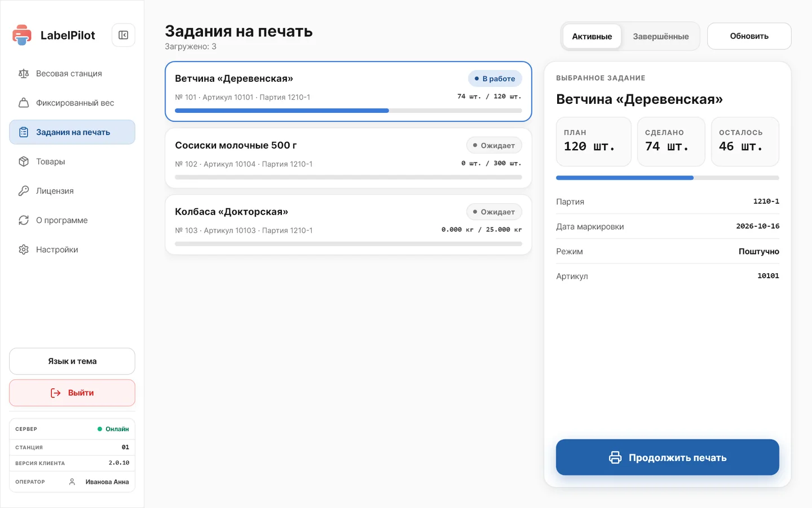Click the Продолжить печать button
This screenshot has width=812, height=508.
668,457
